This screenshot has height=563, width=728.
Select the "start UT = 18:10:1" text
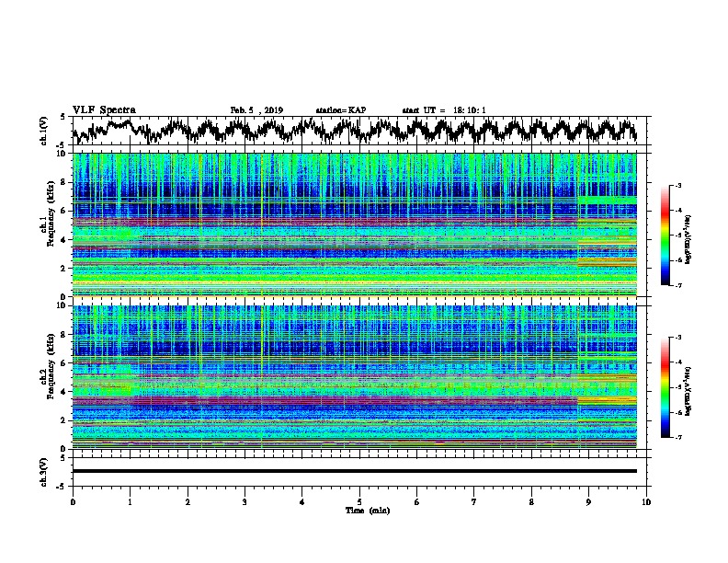point(444,110)
